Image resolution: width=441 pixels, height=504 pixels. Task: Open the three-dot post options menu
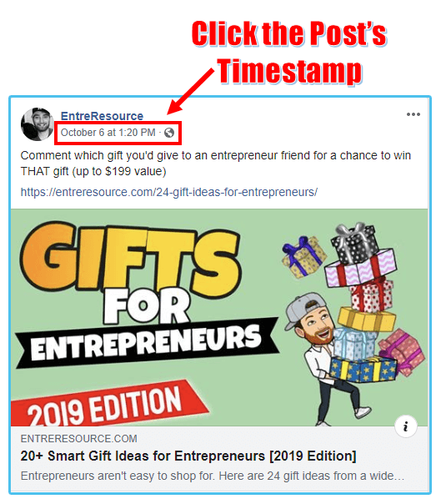tap(413, 114)
